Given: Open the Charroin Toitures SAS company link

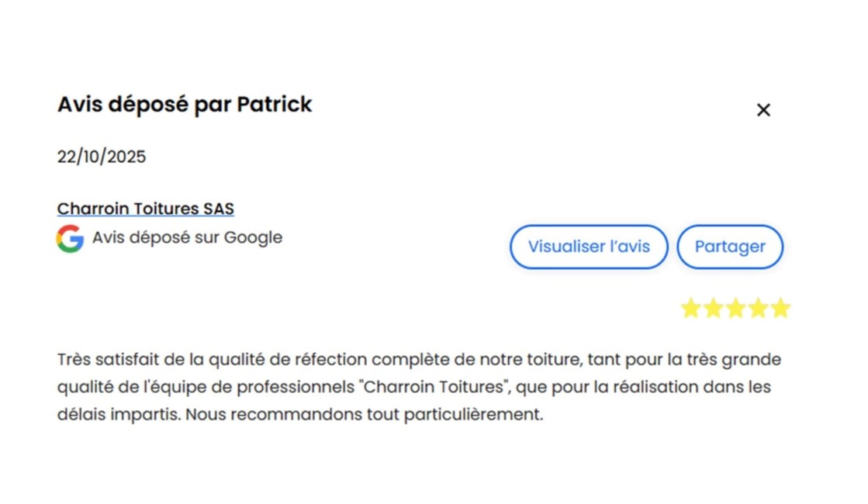Looking at the screenshot, I should click(146, 209).
